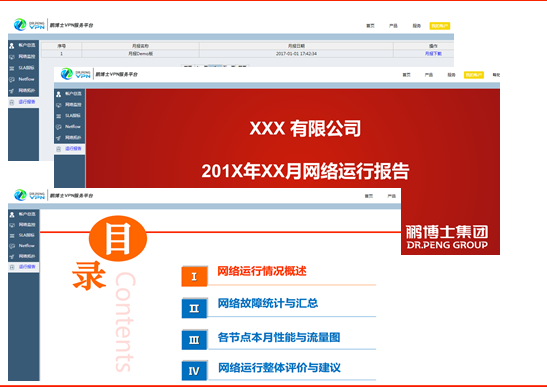
Task: Click the blue Roman numeral III badge
Action: [194, 340]
